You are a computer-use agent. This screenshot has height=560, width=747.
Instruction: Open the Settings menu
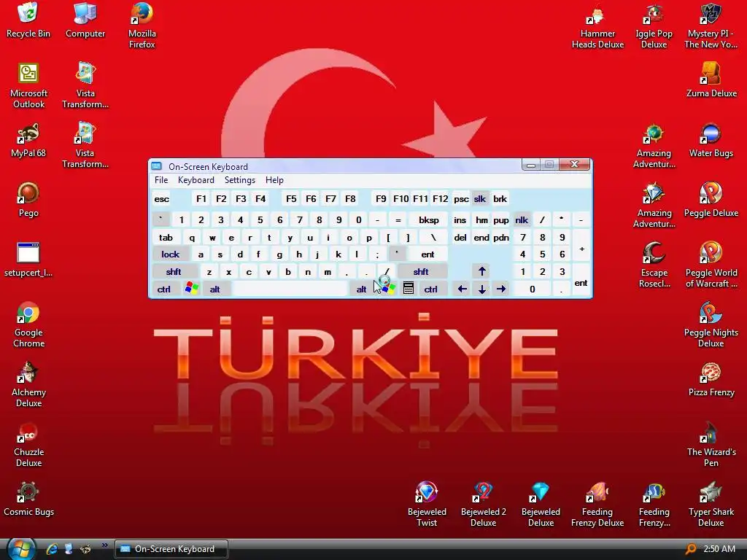[x=239, y=180]
